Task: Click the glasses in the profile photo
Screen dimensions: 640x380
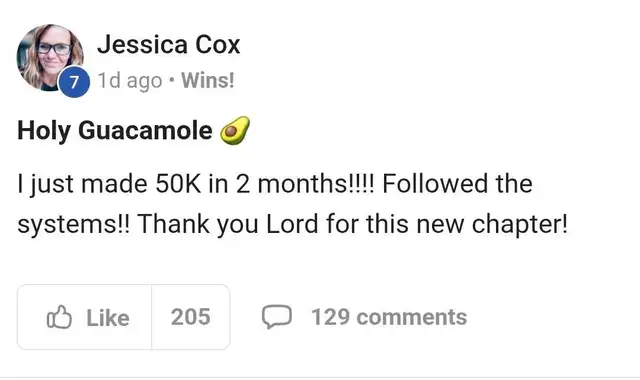Action: coord(54,49)
